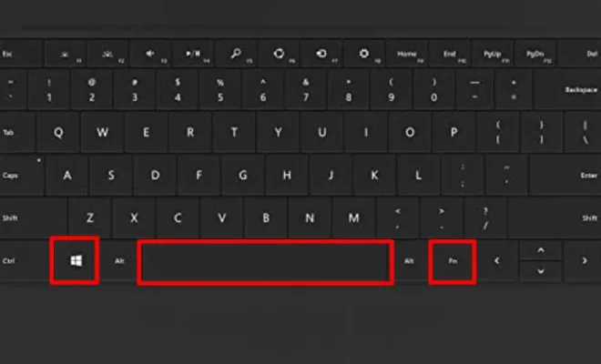Click the volume speaker key
This screenshot has height=364, width=601.
pos(150,54)
